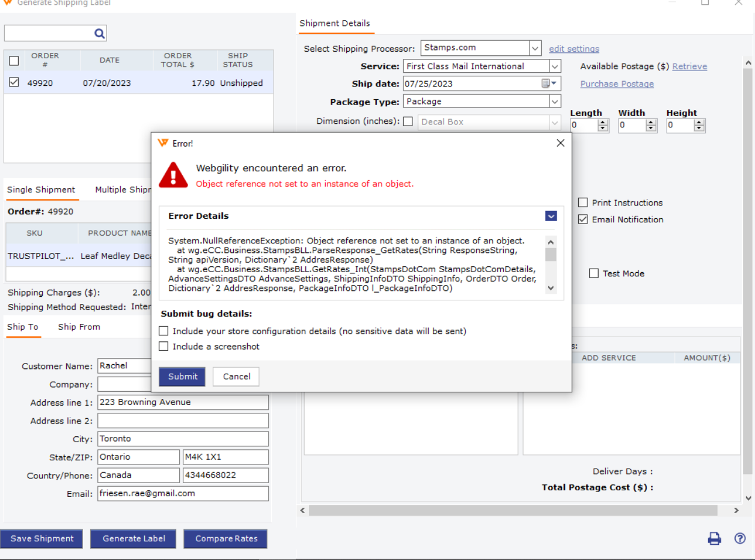This screenshot has height=560, width=755.
Task: Sort by the ORDER TOTAL $ column header
Action: (x=178, y=60)
